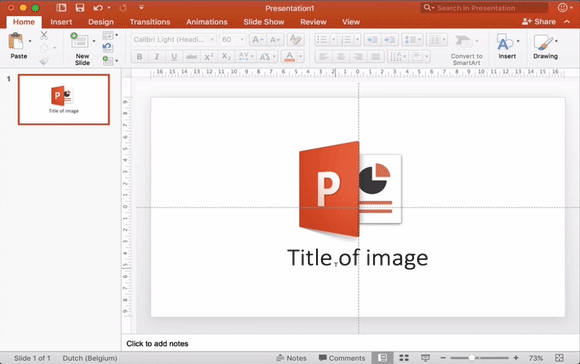This screenshot has height=364, width=580.
Task: Go to the Slide Show tab
Action: 264,22
